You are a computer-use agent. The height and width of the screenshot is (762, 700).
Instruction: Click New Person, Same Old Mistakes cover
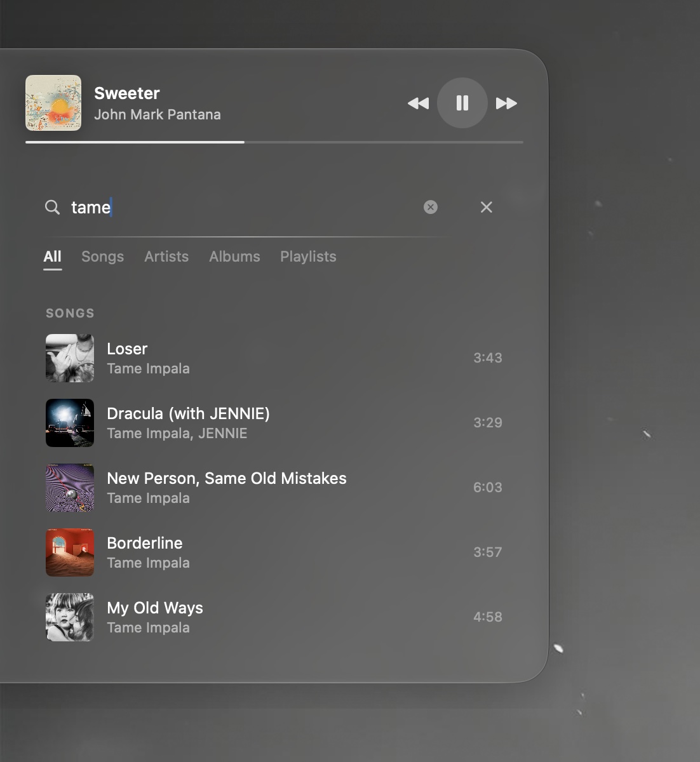[x=70, y=488]
